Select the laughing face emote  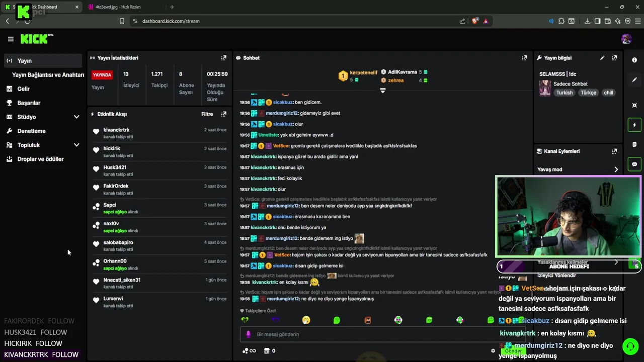point(306,320)
